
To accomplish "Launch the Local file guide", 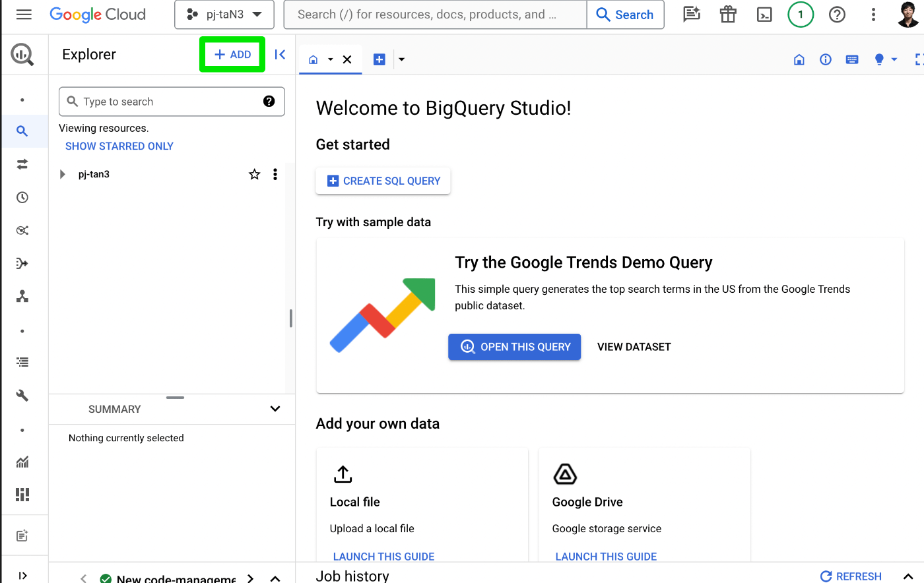I will point(383,557).
